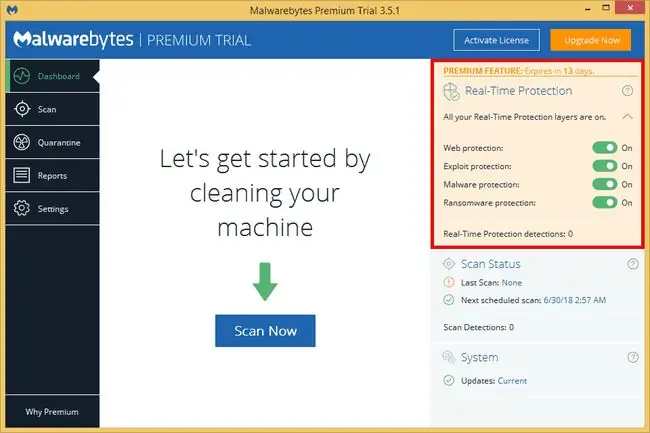This screenshot has height=433, width=650.
Task: Open help for Real-Time Protection
Action: [627, 91]
